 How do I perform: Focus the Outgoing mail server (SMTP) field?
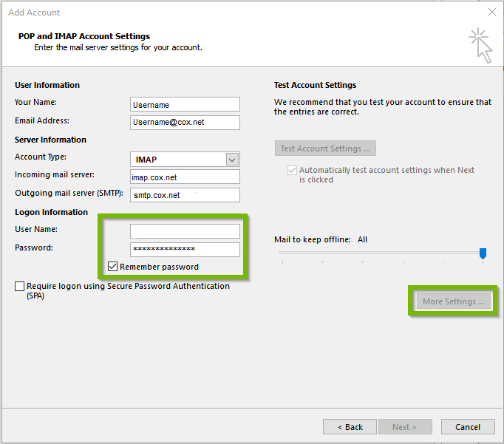click(185, 195)
